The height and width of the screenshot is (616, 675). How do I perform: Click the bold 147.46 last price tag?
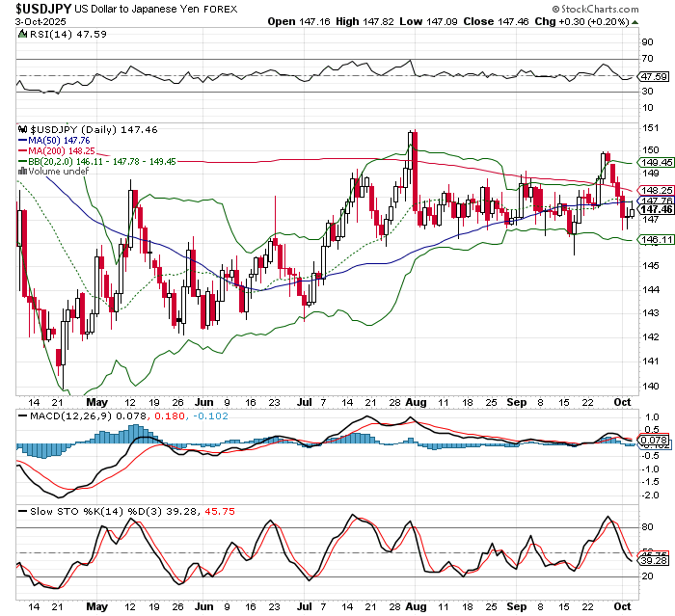[x=657, y=209]
